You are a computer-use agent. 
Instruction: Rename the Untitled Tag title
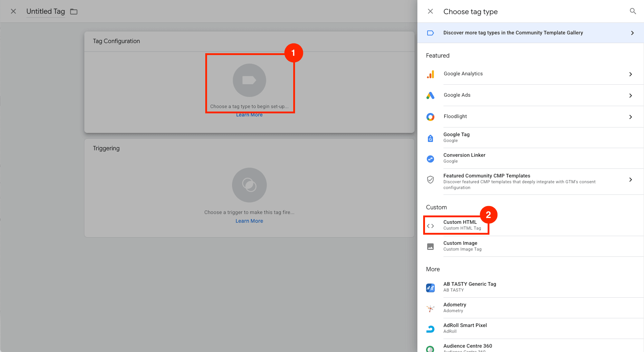[46, 11]
